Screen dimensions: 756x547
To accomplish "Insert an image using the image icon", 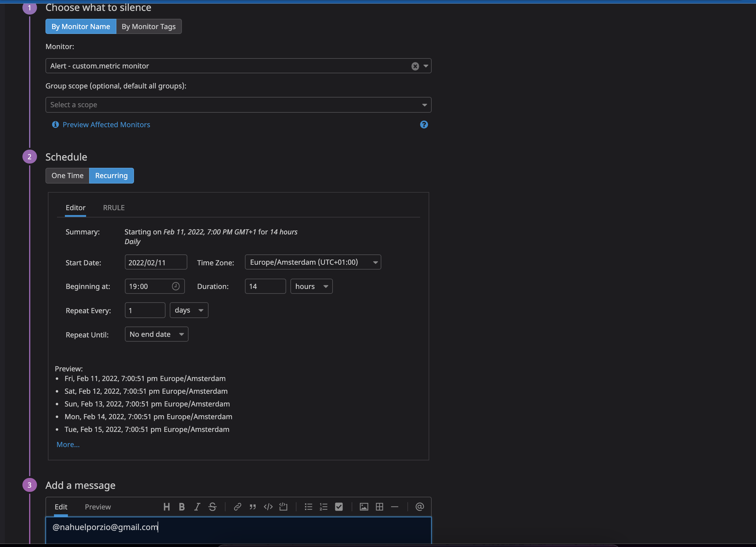I will pyautogui.click(x=364, y=507).
